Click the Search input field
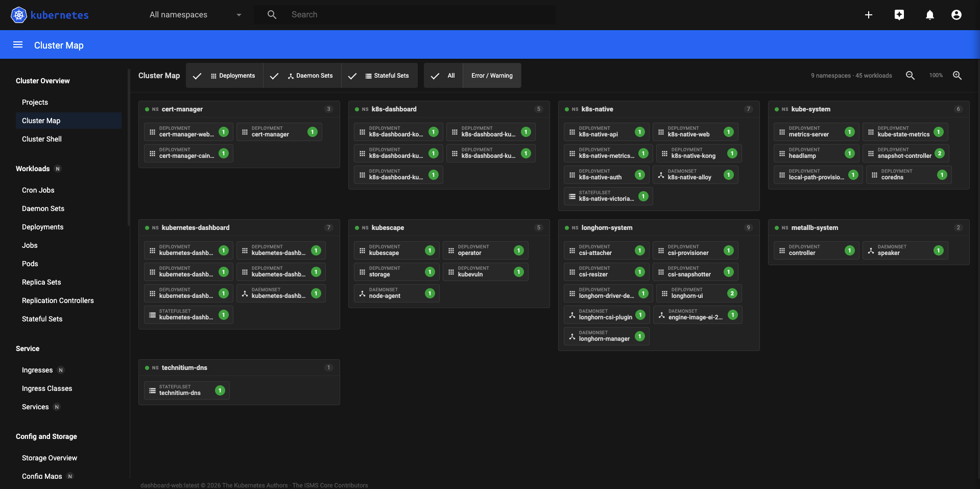Image resolution: width=980 pixels, height=489 pixels. (x=423, y=15)
